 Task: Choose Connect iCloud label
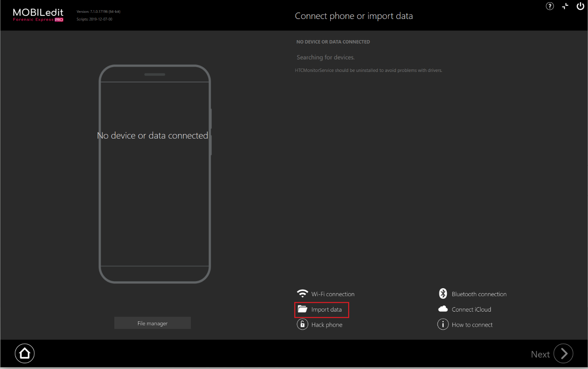[471, 309]
